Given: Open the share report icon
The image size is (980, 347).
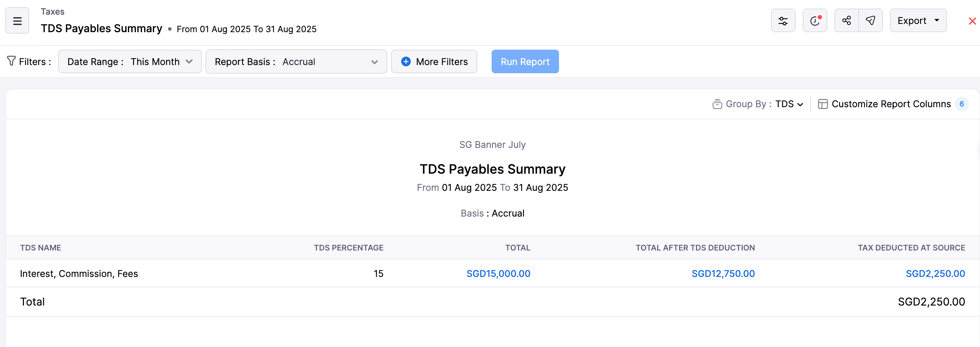Looking at the screenshot, I should click(846, 21).
